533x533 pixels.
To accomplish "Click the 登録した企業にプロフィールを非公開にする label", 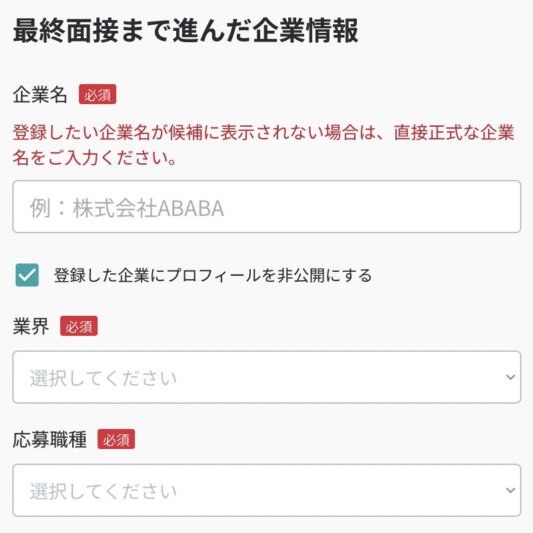I will [213, 275].
